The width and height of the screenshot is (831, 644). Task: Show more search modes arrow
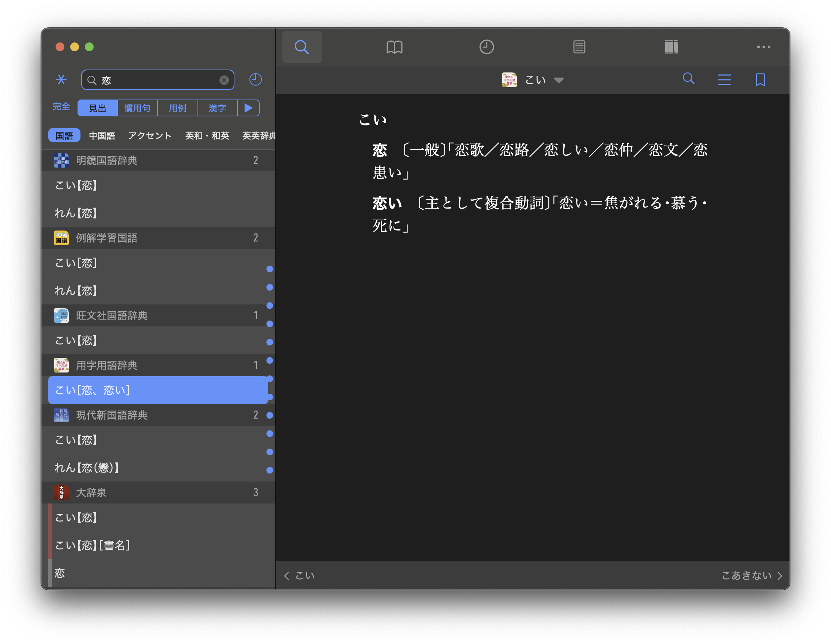coord(248,108)
